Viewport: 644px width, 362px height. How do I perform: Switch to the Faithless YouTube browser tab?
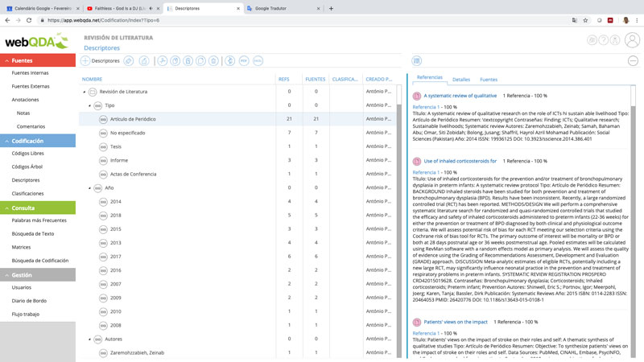click(123, 8)
